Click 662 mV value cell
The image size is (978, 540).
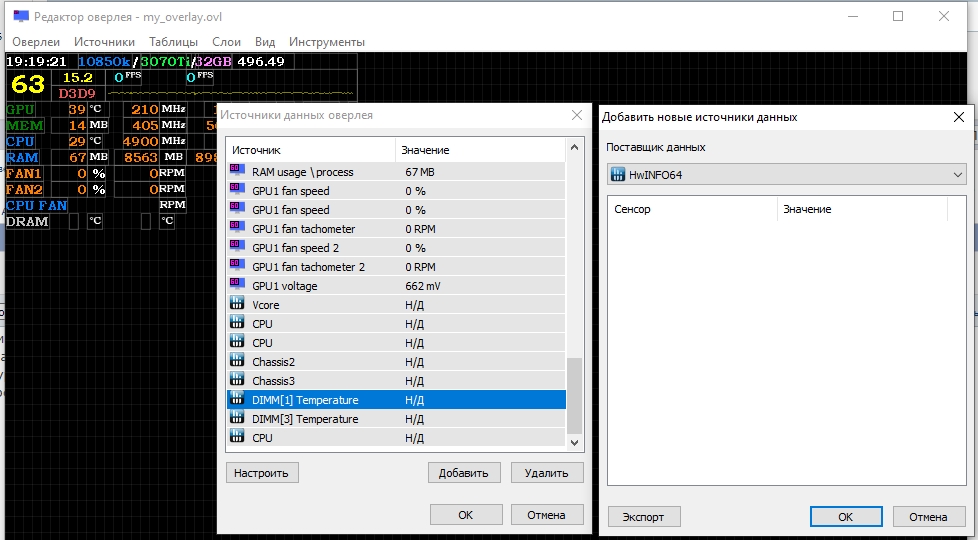coord(423,286)
